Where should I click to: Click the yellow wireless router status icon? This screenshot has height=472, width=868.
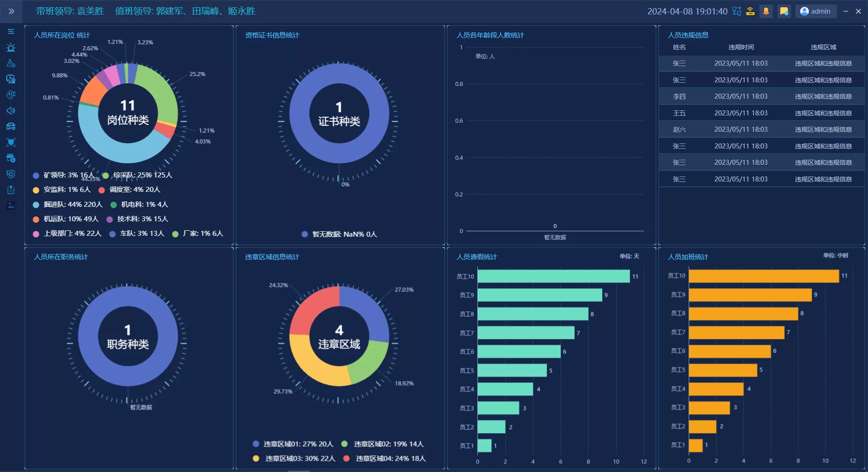point(750,11)
